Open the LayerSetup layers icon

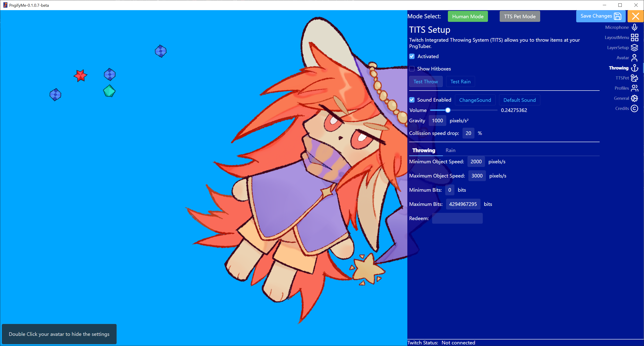pos(634,48)
